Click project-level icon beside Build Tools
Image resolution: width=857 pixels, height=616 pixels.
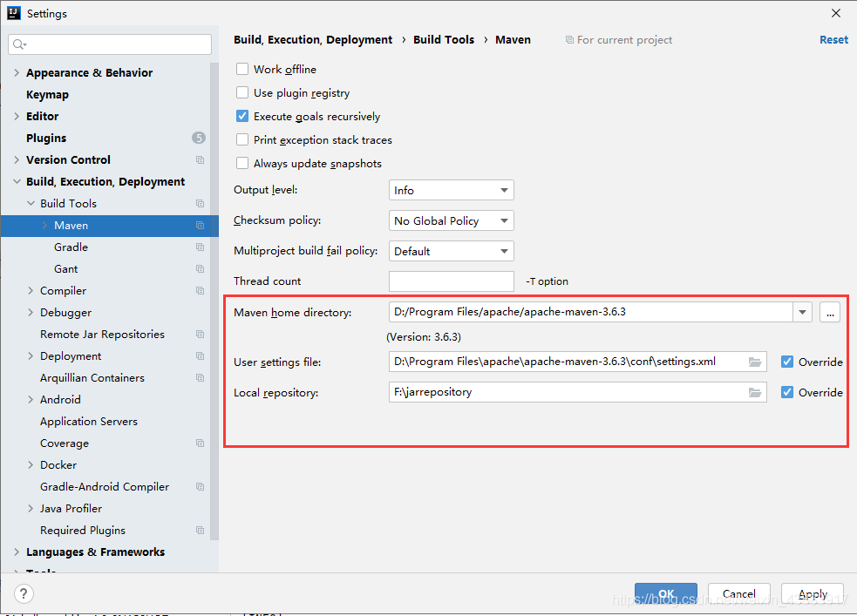pos(200,204)
